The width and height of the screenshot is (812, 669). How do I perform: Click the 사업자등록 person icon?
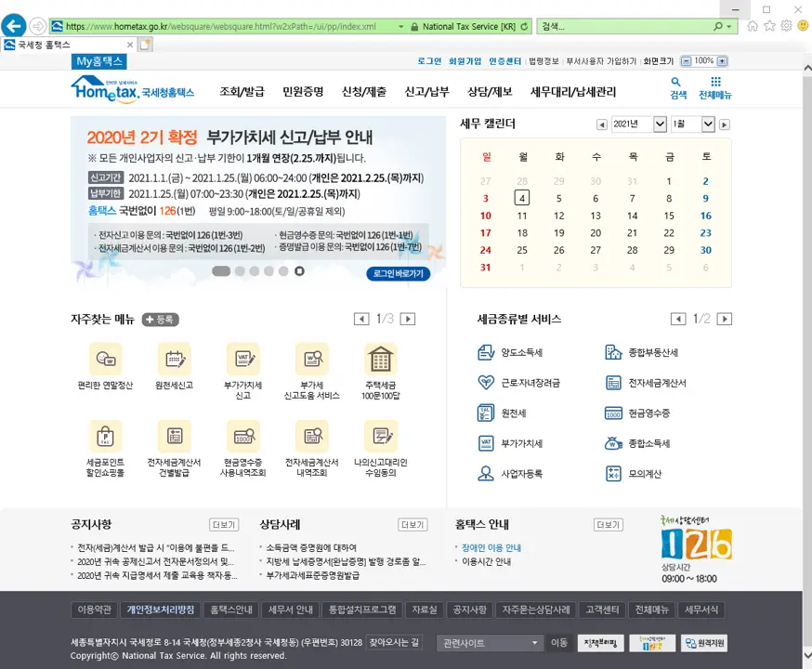[486, 473]
